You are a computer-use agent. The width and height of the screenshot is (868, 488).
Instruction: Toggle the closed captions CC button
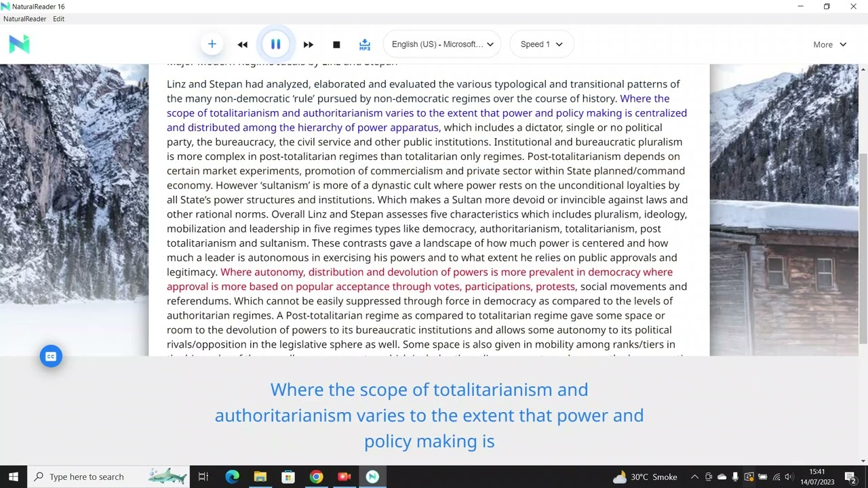pos(51,357)
